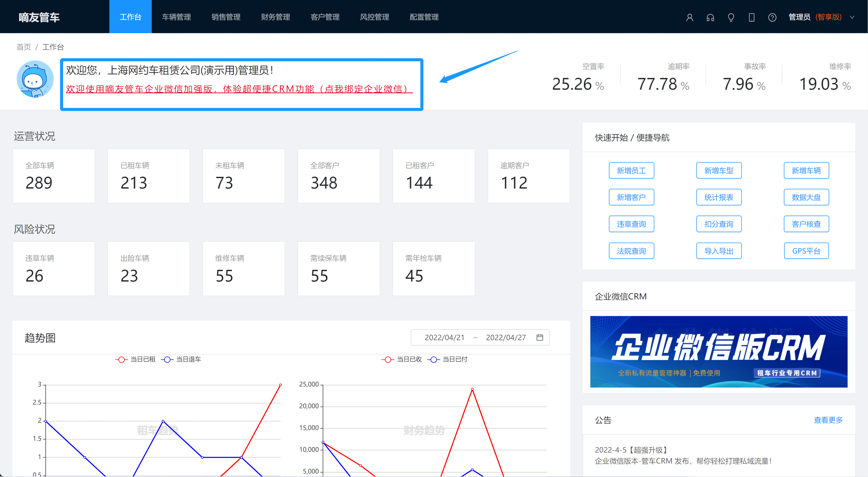Click the 新增车辆 button

pyautogui.click(x=806, y=170)
